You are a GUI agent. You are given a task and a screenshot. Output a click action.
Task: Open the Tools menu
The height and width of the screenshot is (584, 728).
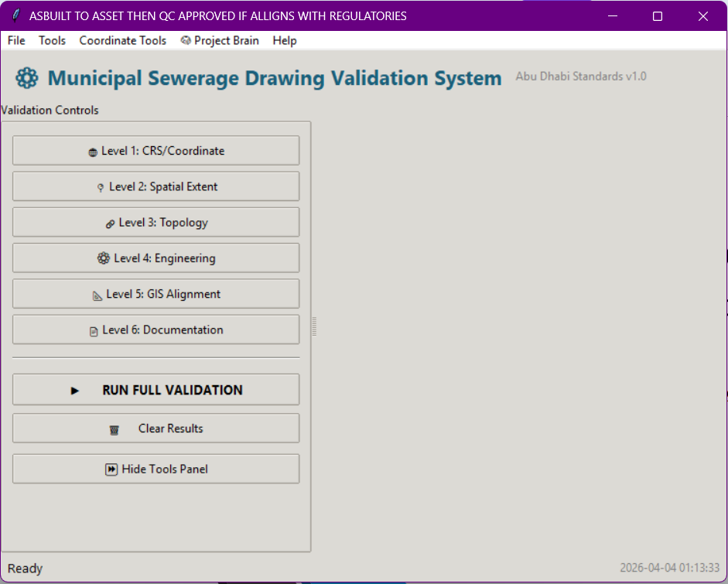coord(52,41)
